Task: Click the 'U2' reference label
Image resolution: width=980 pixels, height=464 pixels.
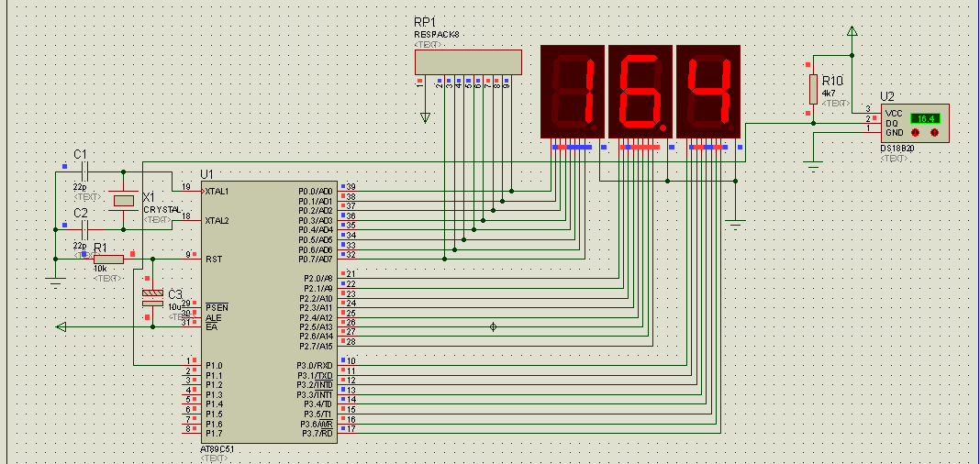Action: 887,97
